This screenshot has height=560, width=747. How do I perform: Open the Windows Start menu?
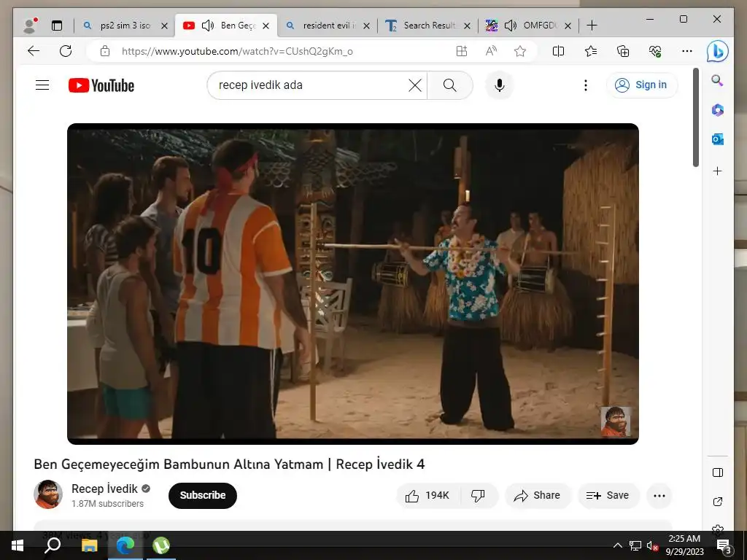pos(18,545)
